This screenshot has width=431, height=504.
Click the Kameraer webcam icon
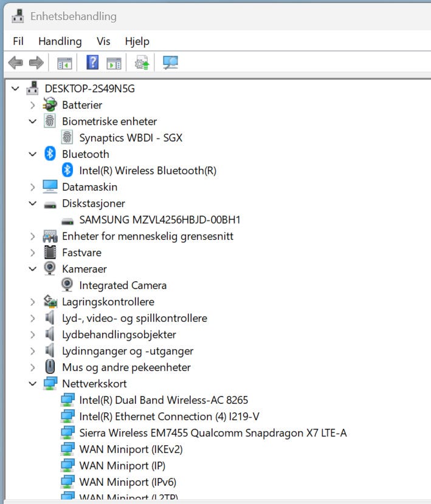coord(50,269)
